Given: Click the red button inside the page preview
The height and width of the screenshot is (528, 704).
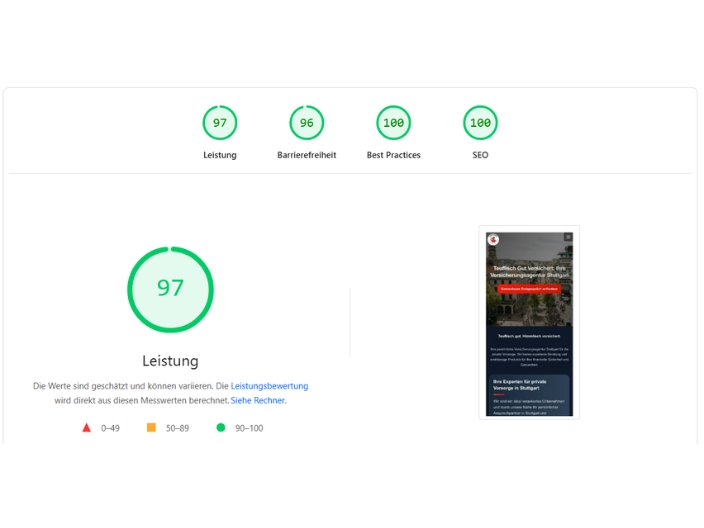Looking at the screenshot, I should tap(529, 289).
